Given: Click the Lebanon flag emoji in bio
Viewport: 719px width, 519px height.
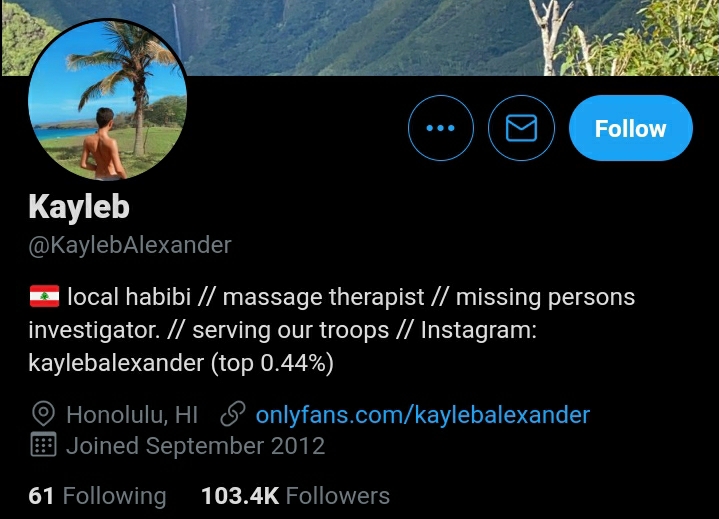Looking at the screenshot, I should tap(44, 296).
